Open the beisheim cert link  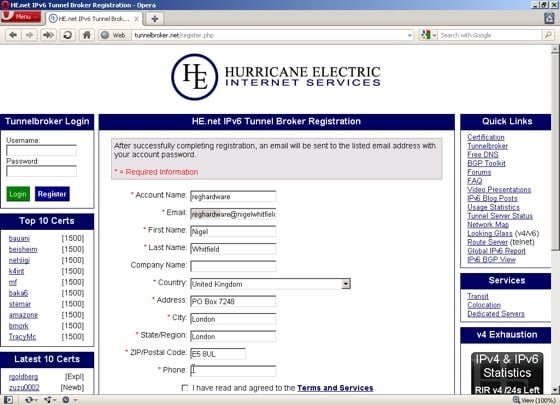23,249
